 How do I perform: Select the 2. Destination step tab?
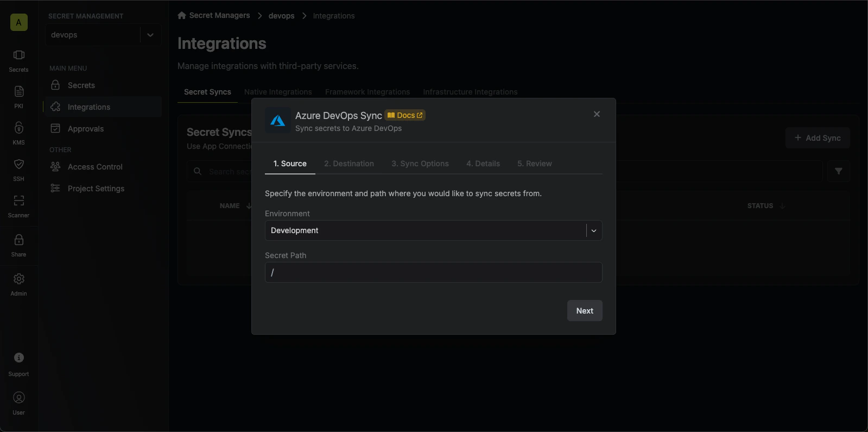coord(349,164)
